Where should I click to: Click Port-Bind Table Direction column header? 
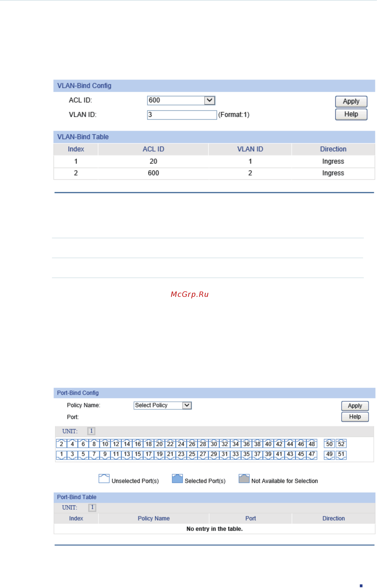[334, 518]
